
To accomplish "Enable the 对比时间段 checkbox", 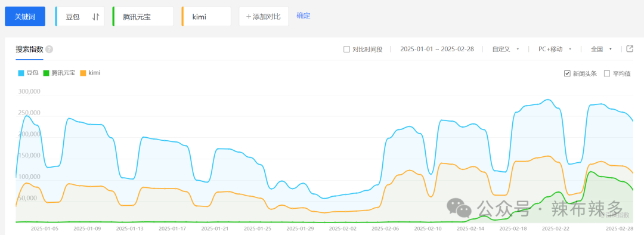I will click(346, 50).
